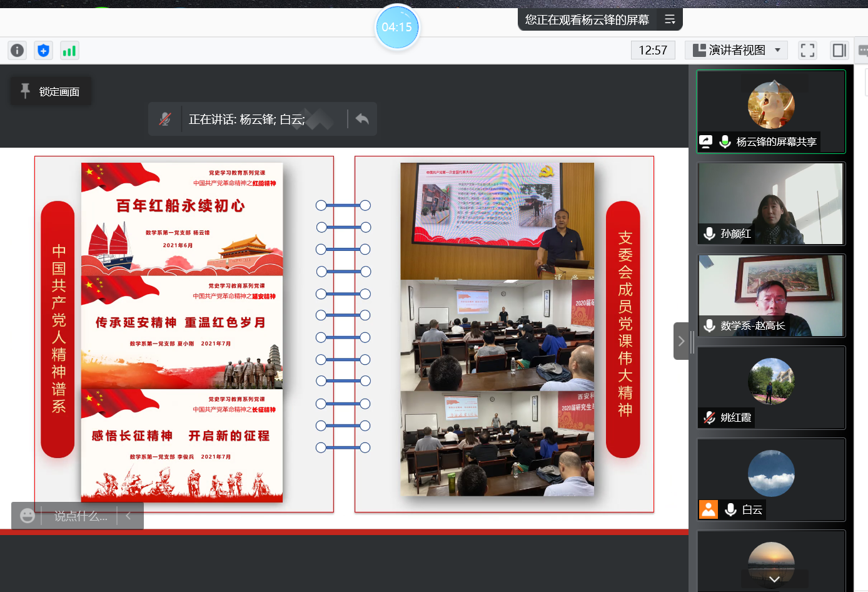This screenshot has width=868, height=592.
Task: Select 孙颜红's video thumbnail
Action: [771, 203]
